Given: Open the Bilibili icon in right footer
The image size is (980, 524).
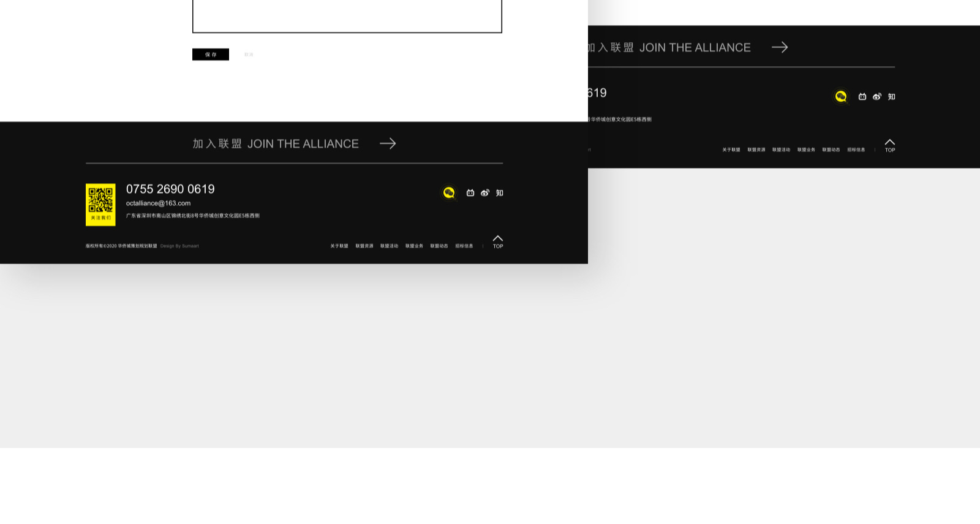Looking at the screenshot, I should click(862, 97).
